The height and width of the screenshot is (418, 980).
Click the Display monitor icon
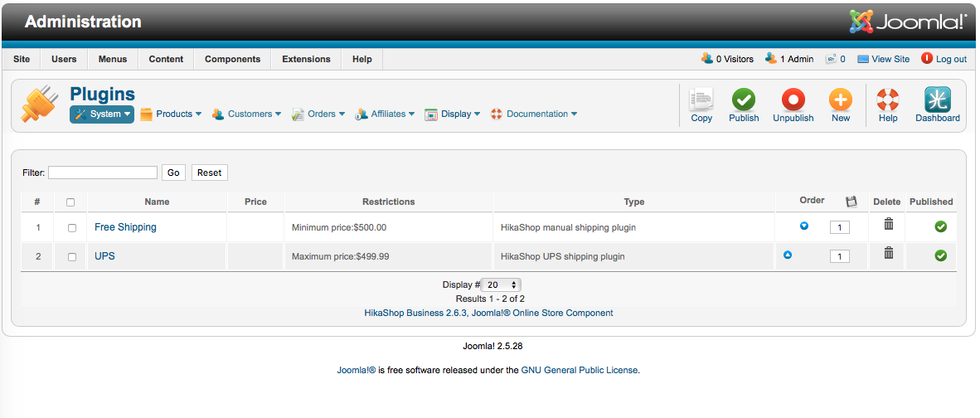pos(430,114)
